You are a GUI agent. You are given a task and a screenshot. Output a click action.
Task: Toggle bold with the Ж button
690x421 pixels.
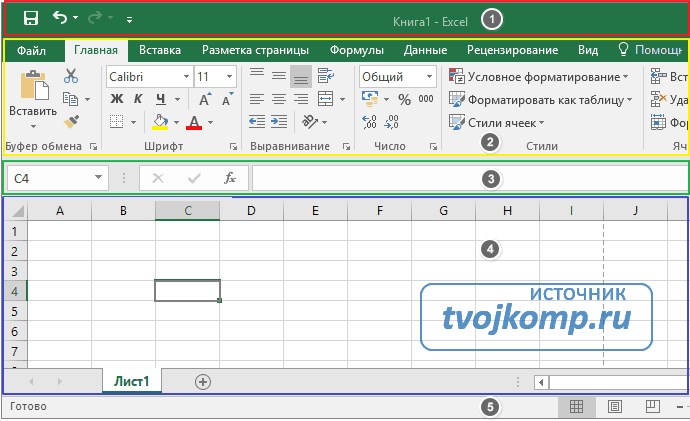click(117, 99)
